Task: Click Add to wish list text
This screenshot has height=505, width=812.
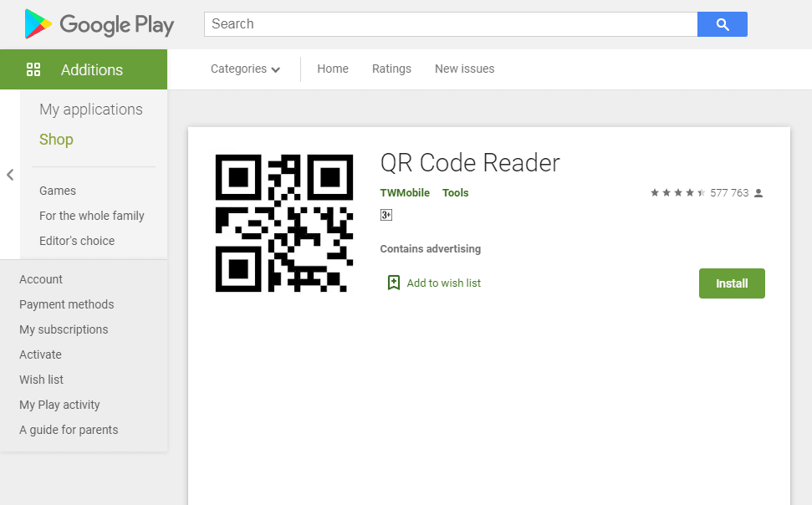Action: pos(444,283)
